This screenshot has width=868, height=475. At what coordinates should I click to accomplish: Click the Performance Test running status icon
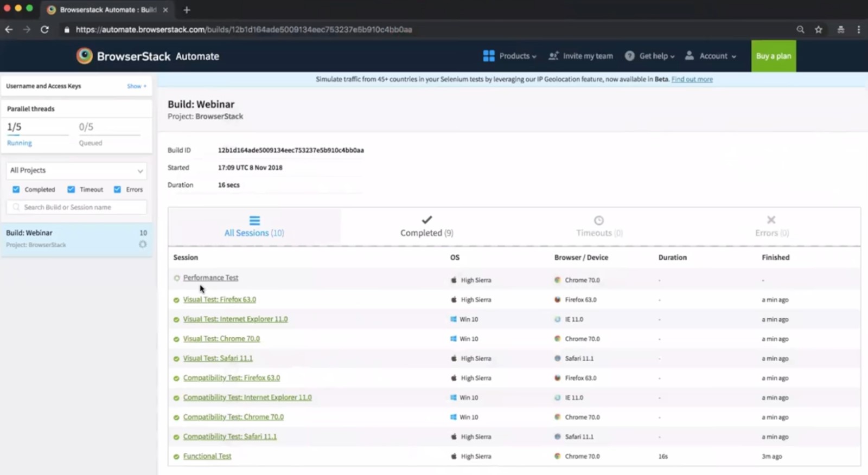[176, 278]
